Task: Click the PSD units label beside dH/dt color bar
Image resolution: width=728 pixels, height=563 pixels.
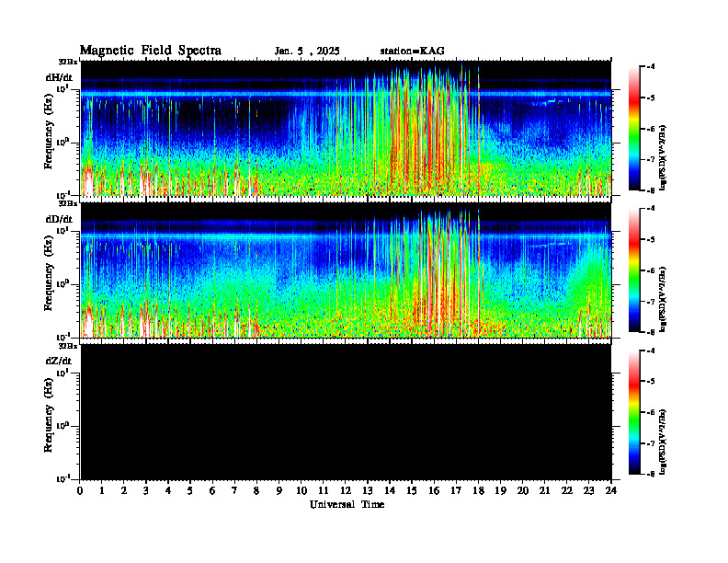Action: click(663, 157)
